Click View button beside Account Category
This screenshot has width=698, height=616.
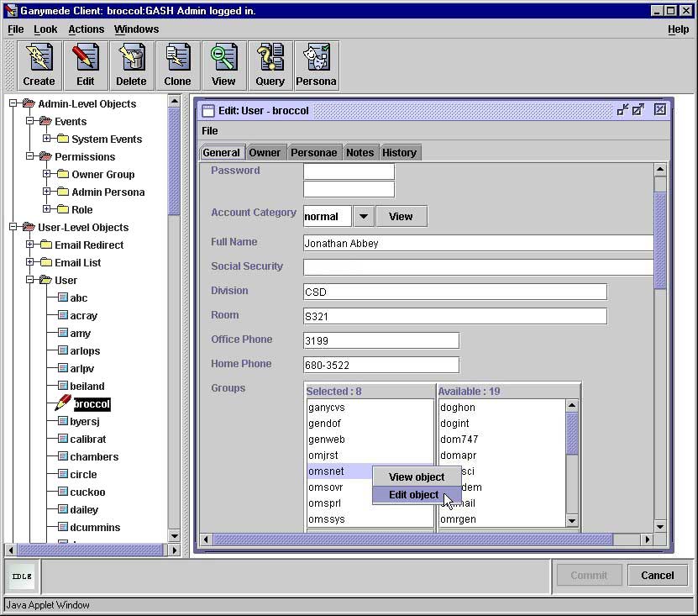pyautogui.click(x=401, y=216)
